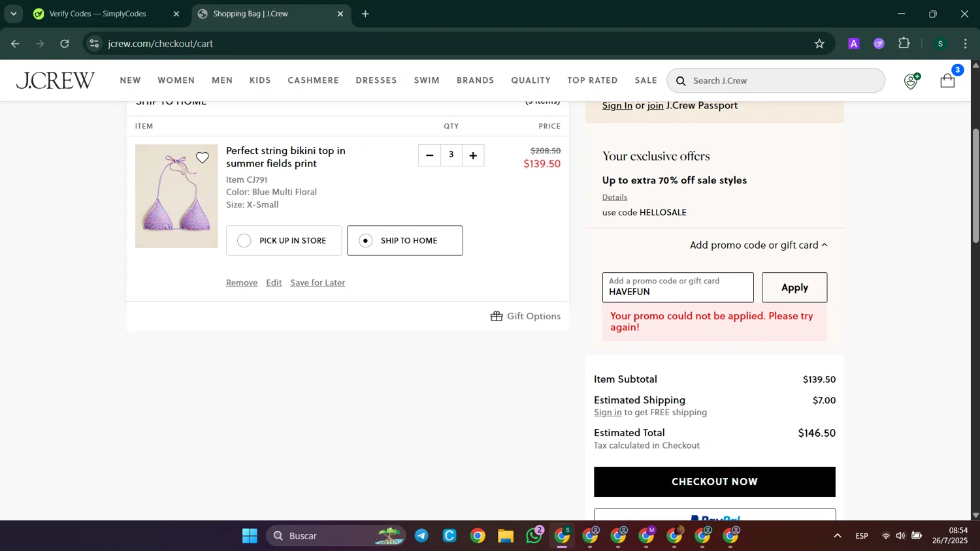Open Wi-Fi network settings in tray
The height and width of the screenshot is (551, 980).
point(886,536)
